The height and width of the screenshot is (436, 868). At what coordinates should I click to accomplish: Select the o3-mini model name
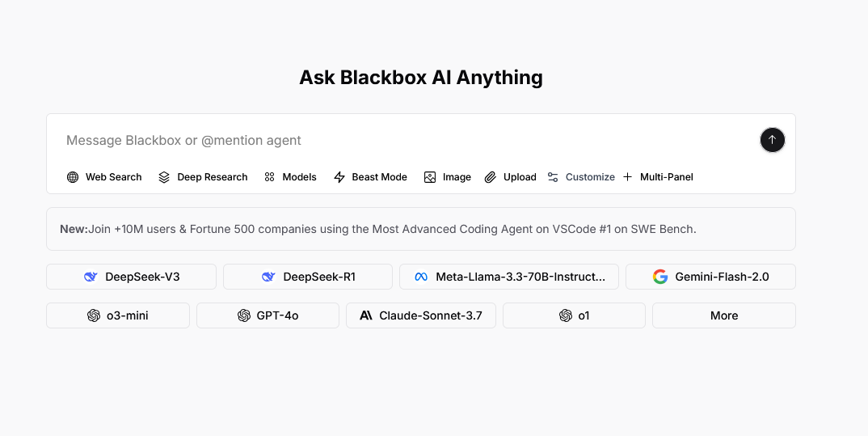pos(128,315)
